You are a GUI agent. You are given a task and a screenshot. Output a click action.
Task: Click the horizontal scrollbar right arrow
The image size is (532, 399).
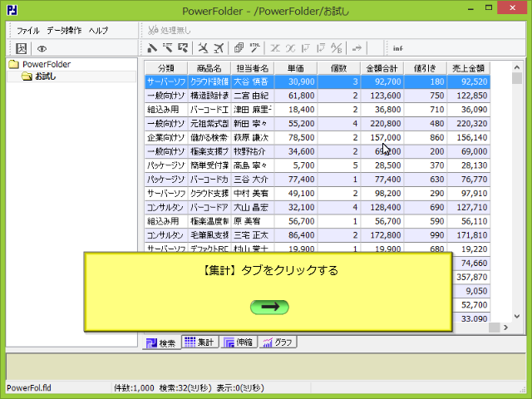pyautogui.click(x=506, y=328)
